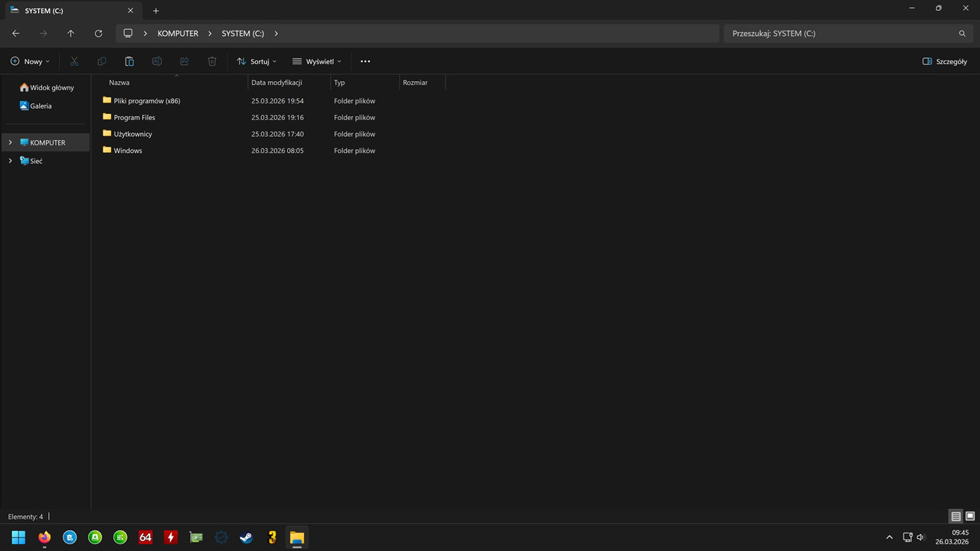
Task: Expand the KOMPUTER tree node
Action: (x=10, y=142)
